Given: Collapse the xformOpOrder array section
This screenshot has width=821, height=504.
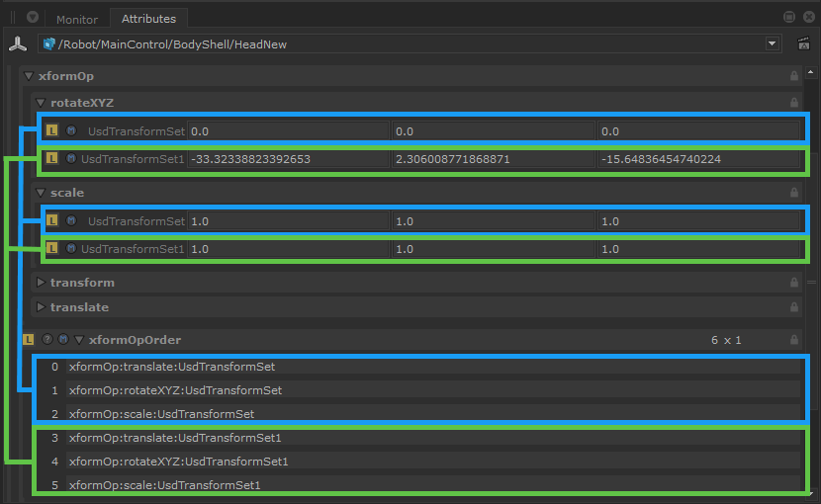Looking at the screenshot, I should point(79,340).
